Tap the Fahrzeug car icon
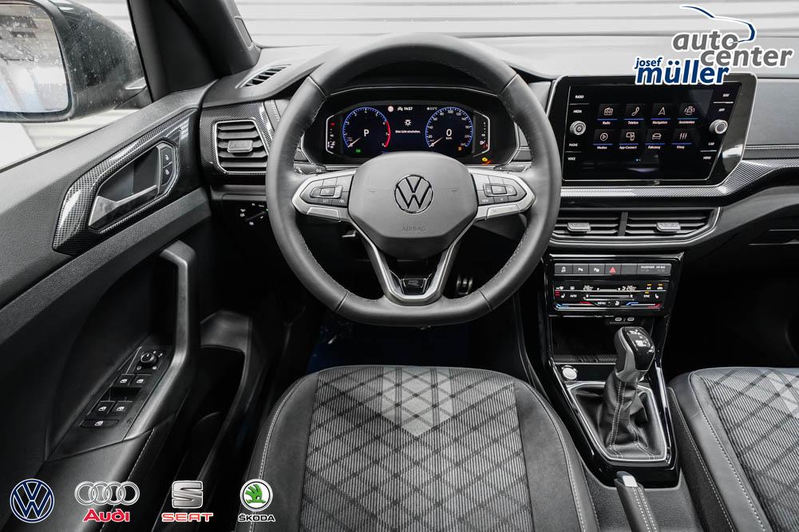Screen dimensions: 799x532 coord(659,137)
